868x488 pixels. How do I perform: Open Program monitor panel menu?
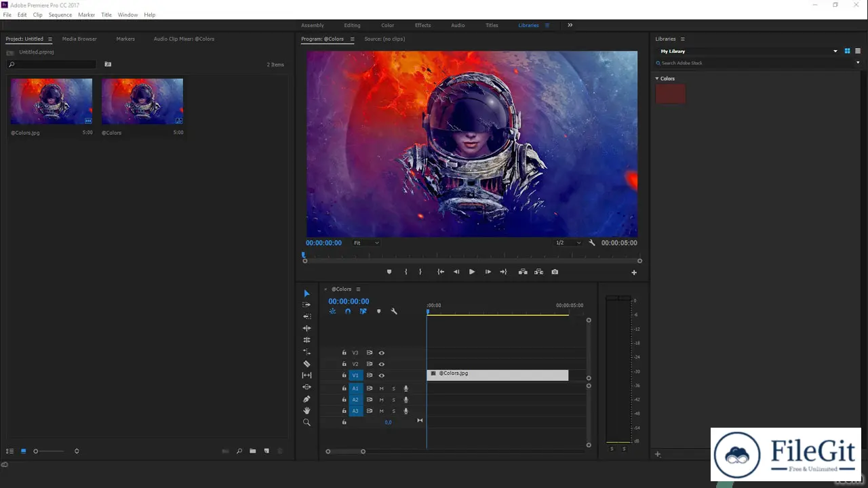click(x=352, y=39)
